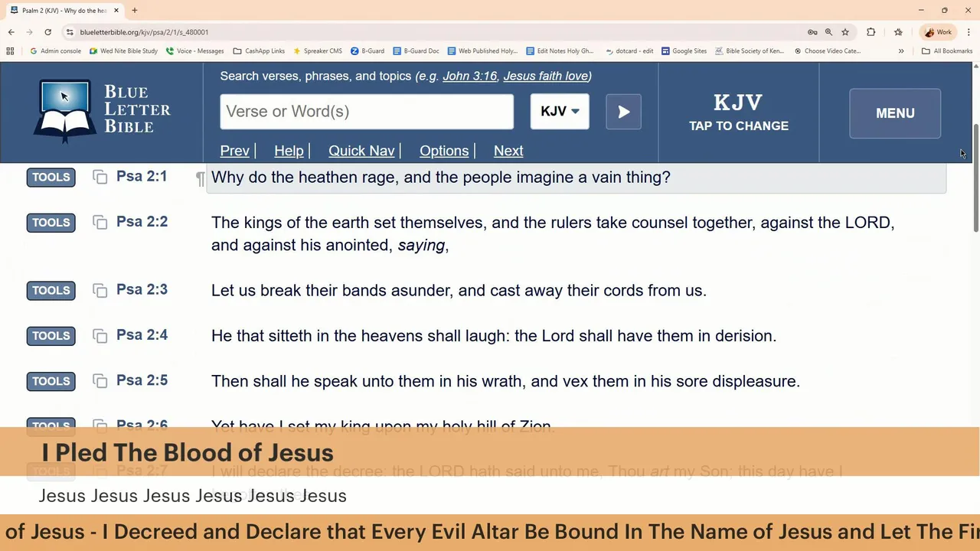Go to the Next chapter link

pyautogui.click(x=508, y=151)
